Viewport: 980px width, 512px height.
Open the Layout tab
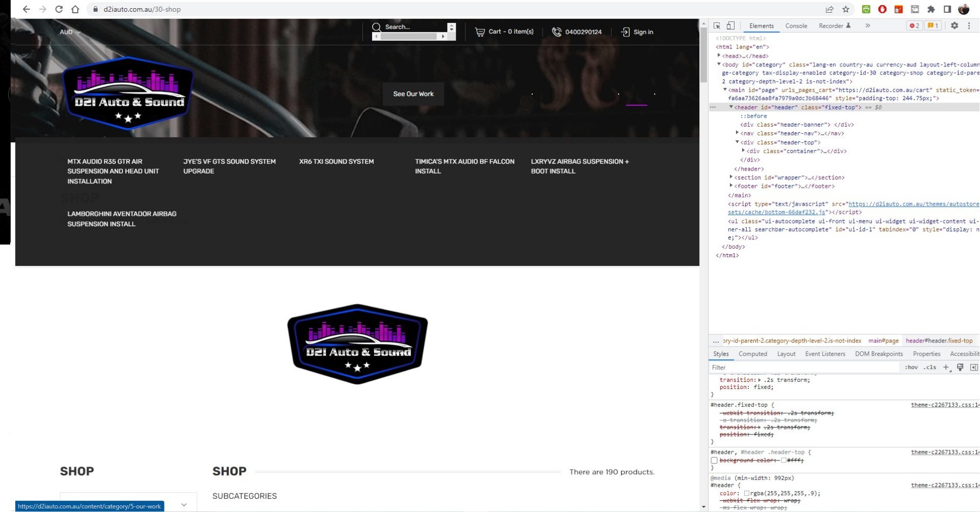click(x=786, y=354)
